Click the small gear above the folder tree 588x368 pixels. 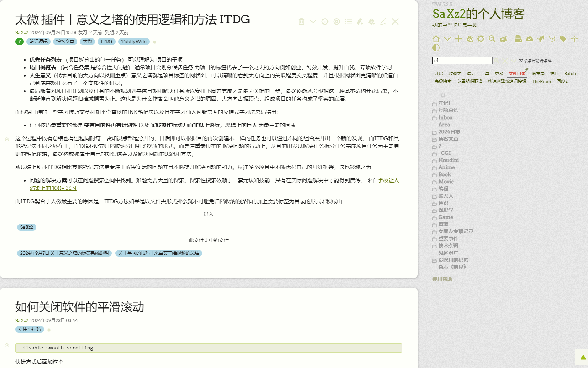coord(443,95)
